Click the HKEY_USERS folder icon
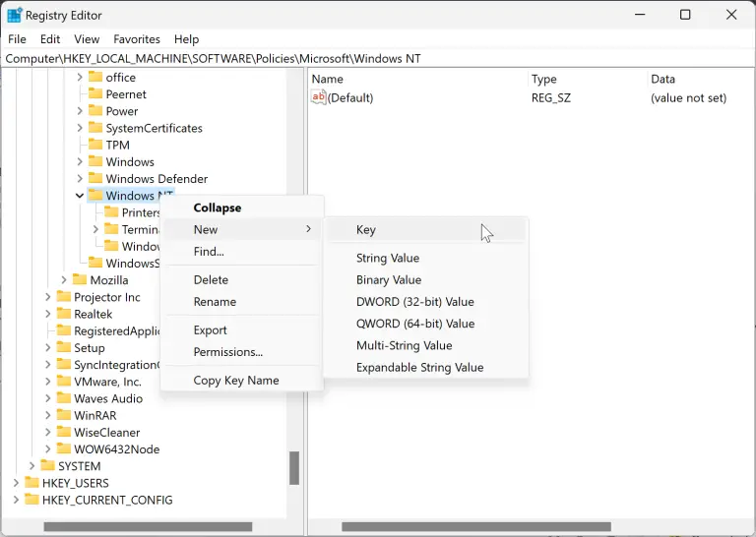Viewport: 756px width, 537px height. 31,483
